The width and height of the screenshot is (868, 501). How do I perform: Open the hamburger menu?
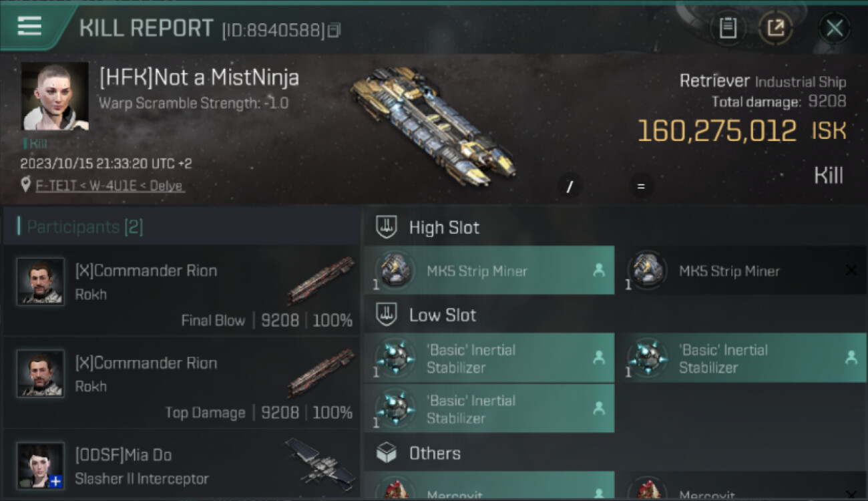coord(29,27)
